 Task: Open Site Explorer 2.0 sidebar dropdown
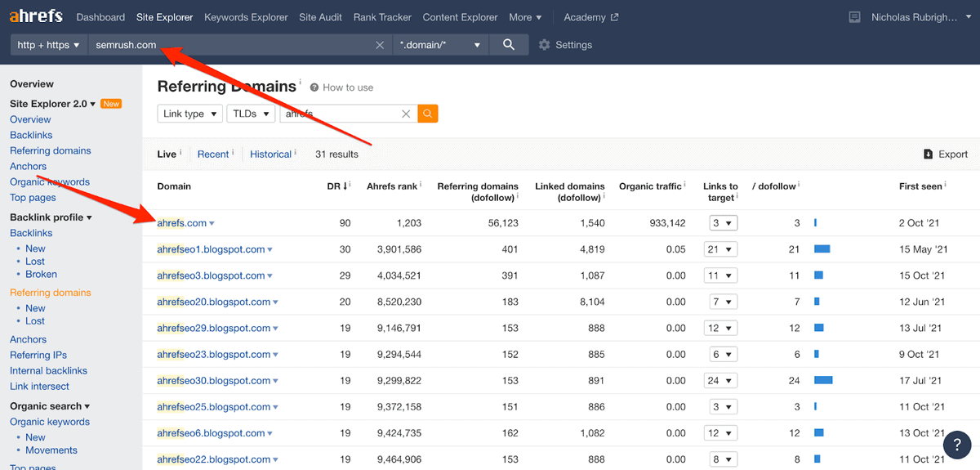pos(53,104)
